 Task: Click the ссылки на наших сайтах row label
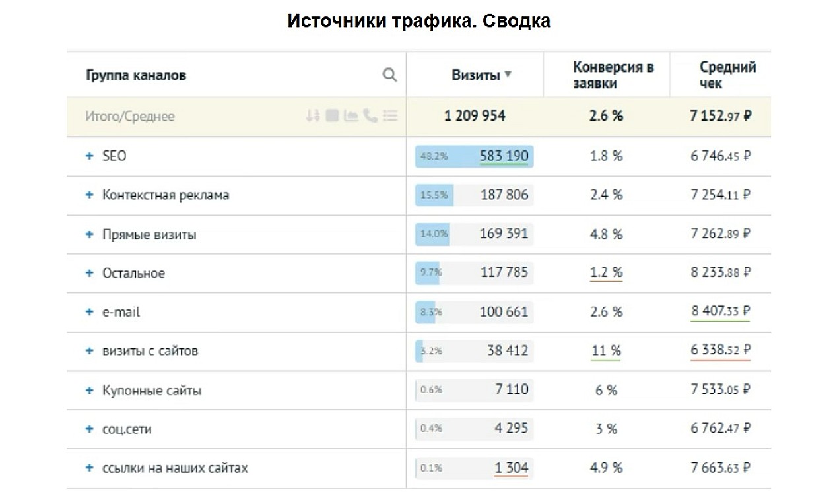tap(175, 468)
